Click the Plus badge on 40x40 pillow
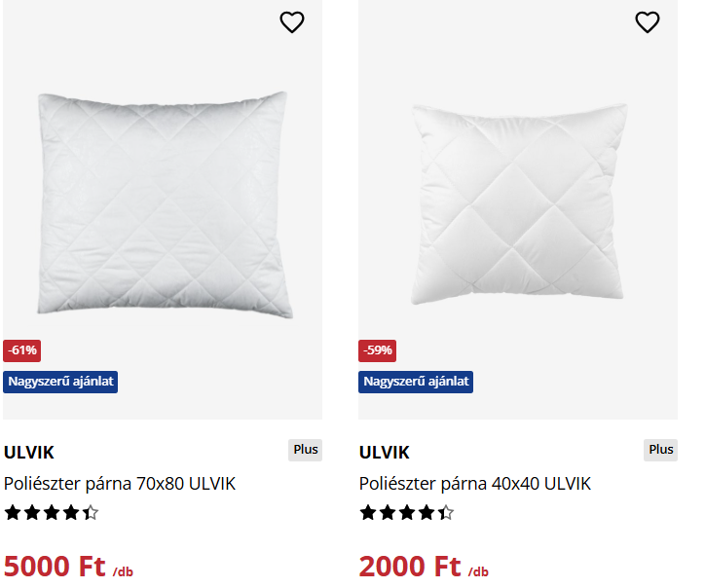 click(661, 450)
